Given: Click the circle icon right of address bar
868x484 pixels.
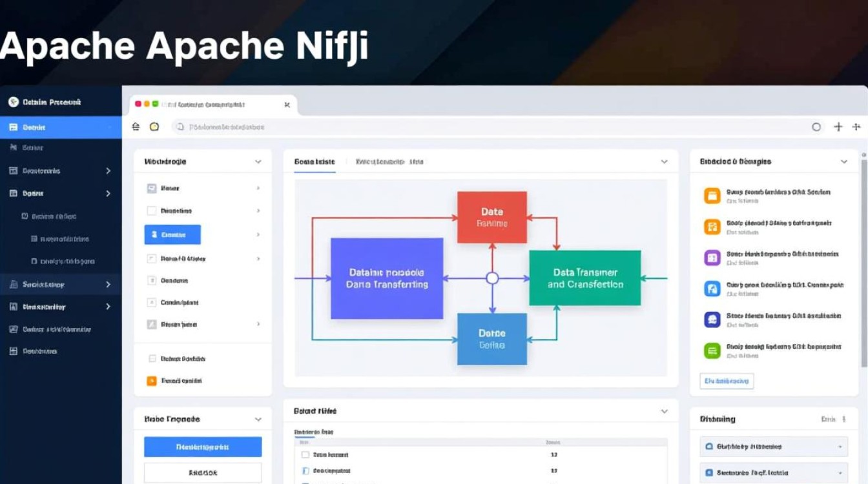Looking at the screenshot, I should pyautogui.click(x=816, y=127).
